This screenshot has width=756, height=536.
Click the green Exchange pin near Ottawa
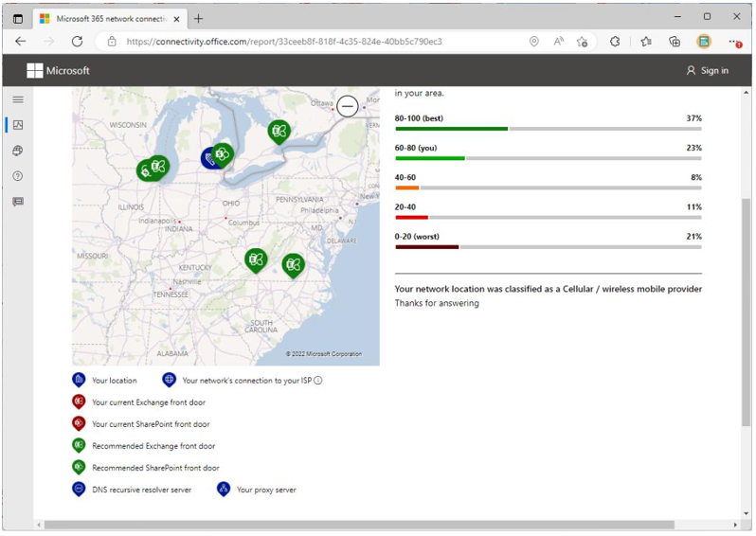click(279, 131)
